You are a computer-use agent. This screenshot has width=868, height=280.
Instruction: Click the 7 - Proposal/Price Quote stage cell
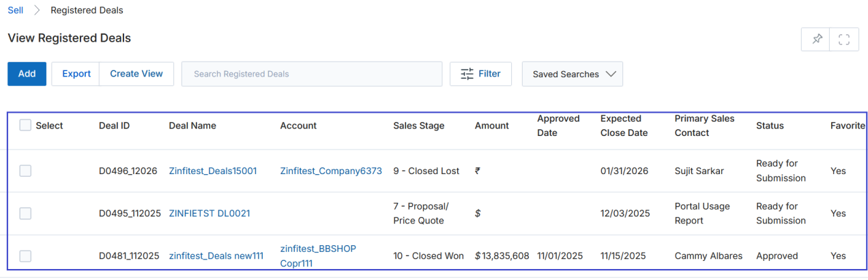(421, 213)
